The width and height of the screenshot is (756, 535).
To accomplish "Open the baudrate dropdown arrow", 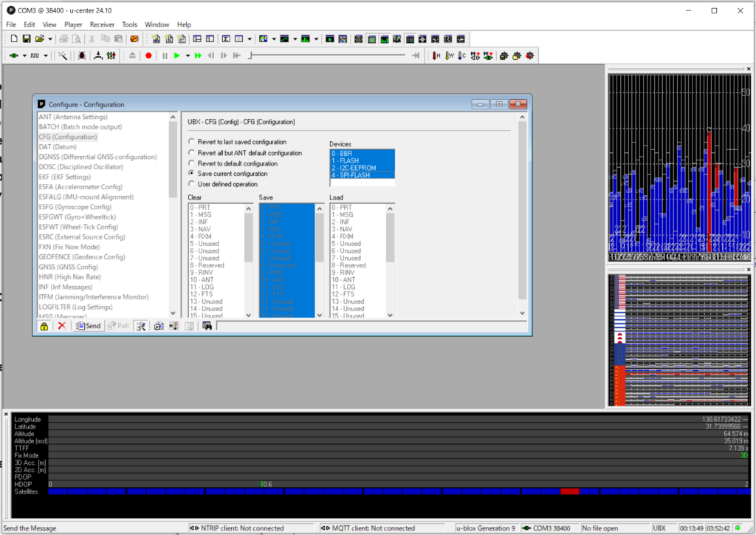I will (46, 56).
